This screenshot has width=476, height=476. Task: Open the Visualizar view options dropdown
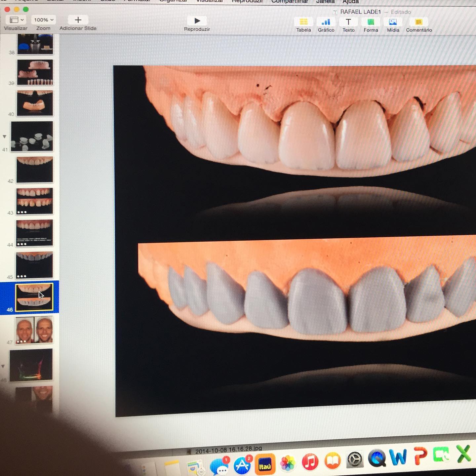tap(16, 20)
